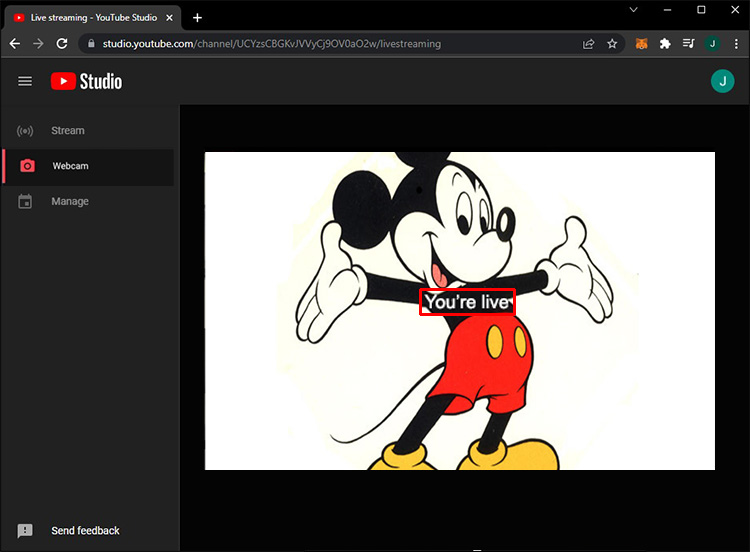Open Chrome three-dot menu

coord(736,44)
